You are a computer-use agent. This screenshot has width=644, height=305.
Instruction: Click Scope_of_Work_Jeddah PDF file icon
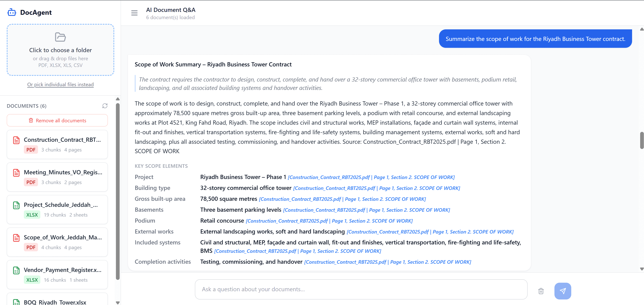click(16, 238)
